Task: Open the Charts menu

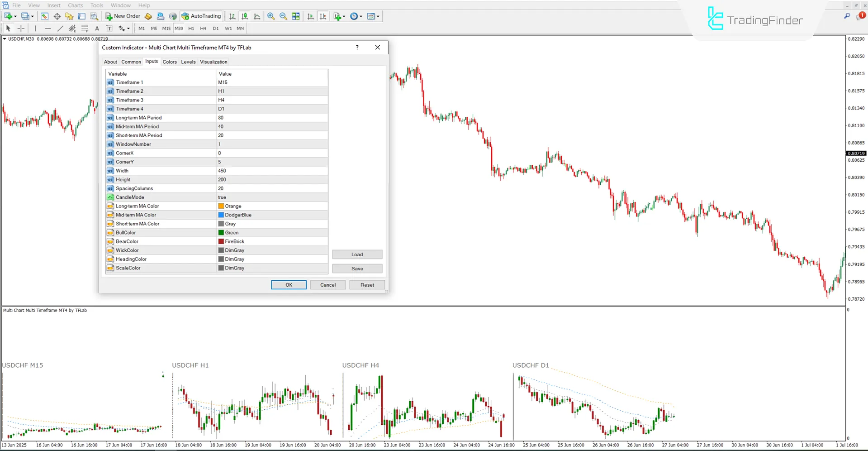Action: pos(75,5)
